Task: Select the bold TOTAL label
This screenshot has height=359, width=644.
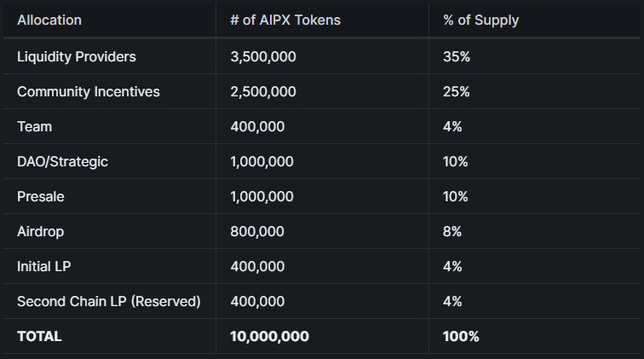Action: tap(39, 336)
